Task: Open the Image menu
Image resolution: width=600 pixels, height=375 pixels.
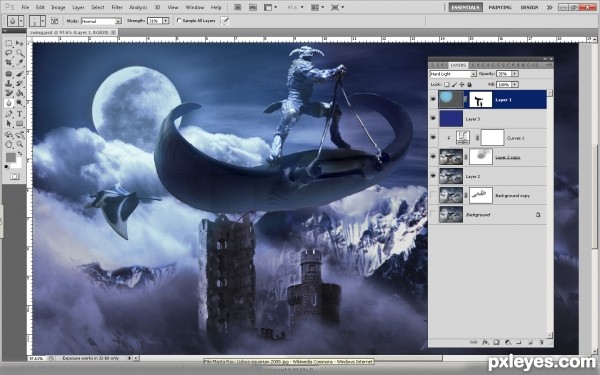Action: tap(58, 7)
